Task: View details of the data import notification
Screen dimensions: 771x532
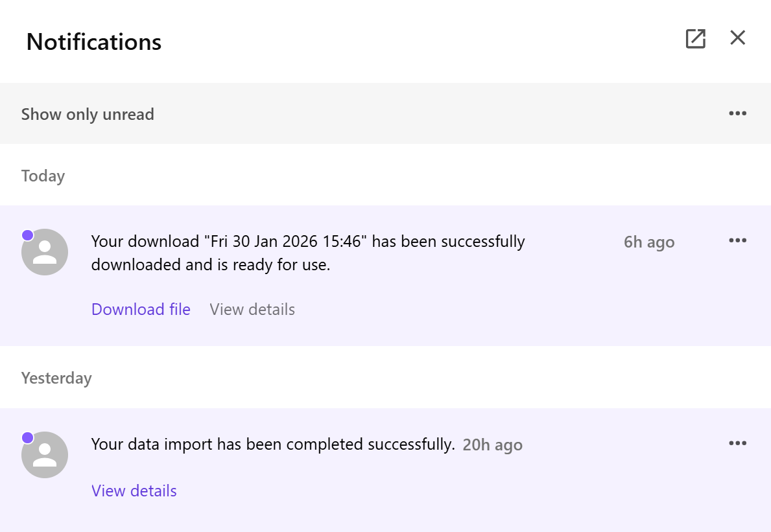Action: [134, 491]
